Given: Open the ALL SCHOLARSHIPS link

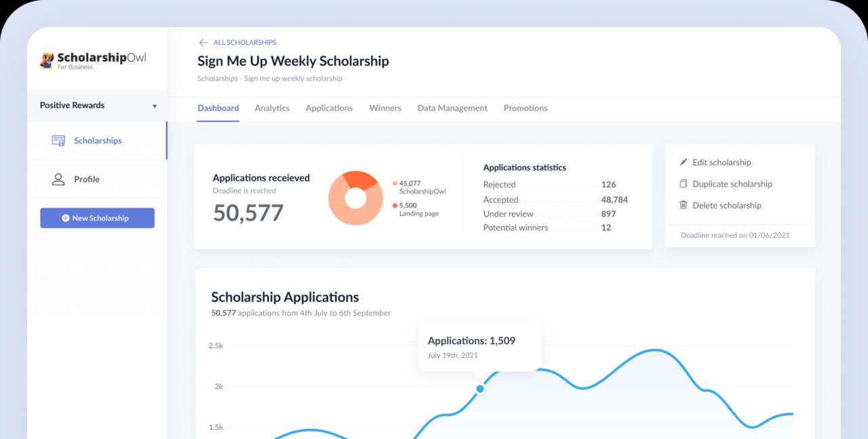Looking at the screenshot, I should [x=245, y=42].
